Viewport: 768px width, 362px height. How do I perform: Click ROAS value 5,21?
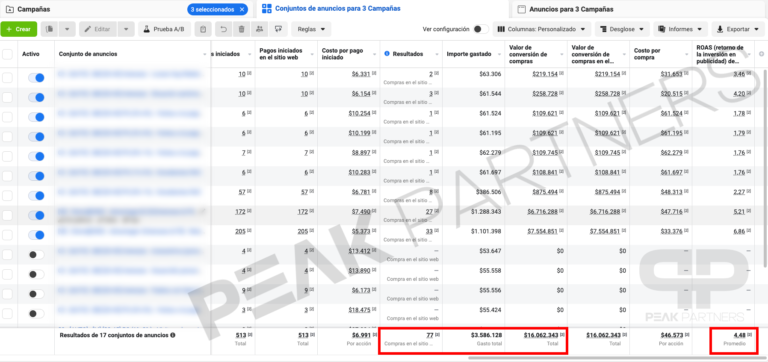[x=738, y=212]
